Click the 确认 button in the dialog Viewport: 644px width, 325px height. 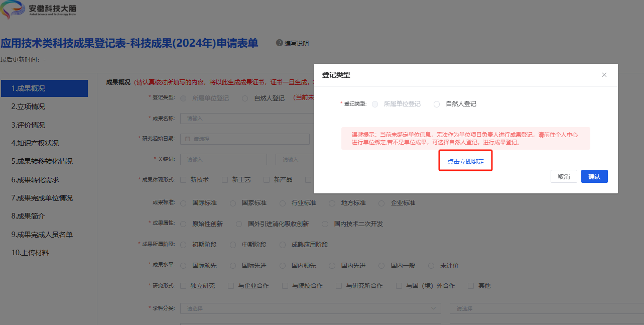[x=594, y=176]
